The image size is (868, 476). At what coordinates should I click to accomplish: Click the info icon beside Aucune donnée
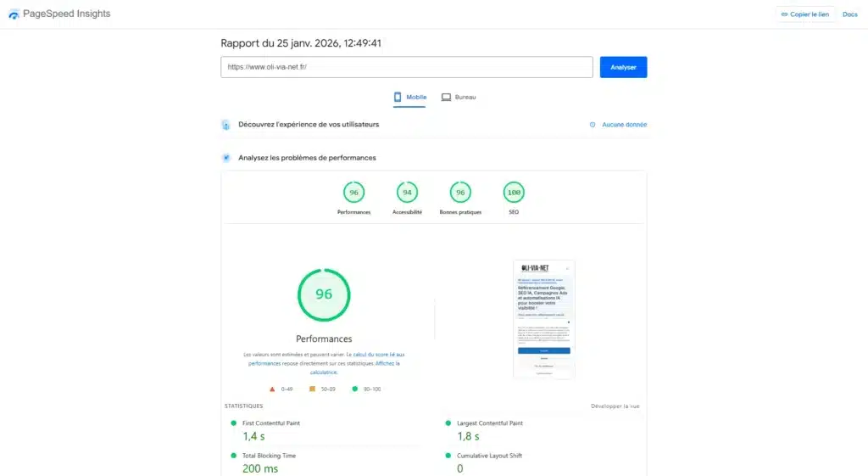[593, 125]
